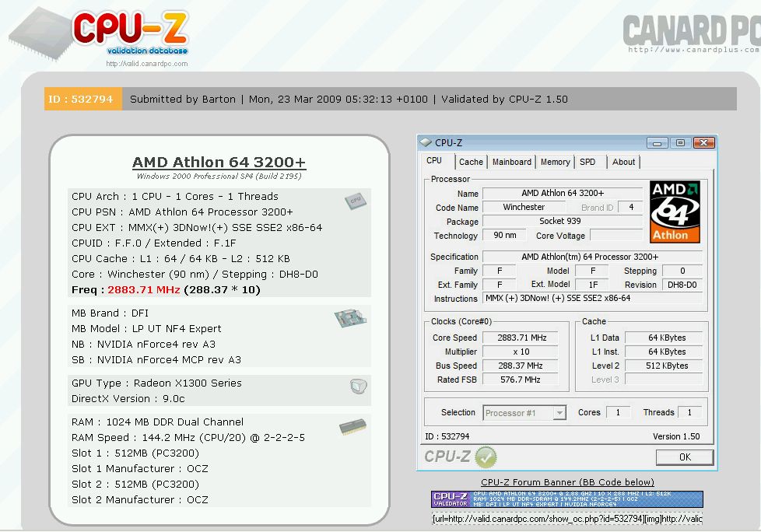The image size is (761, 532).
Task: Minimize the CPU-Z window
Action: (658, 142)
